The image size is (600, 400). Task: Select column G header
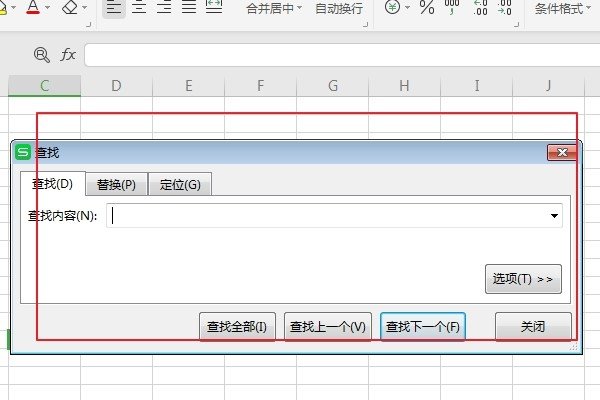(x=333, y=86)
